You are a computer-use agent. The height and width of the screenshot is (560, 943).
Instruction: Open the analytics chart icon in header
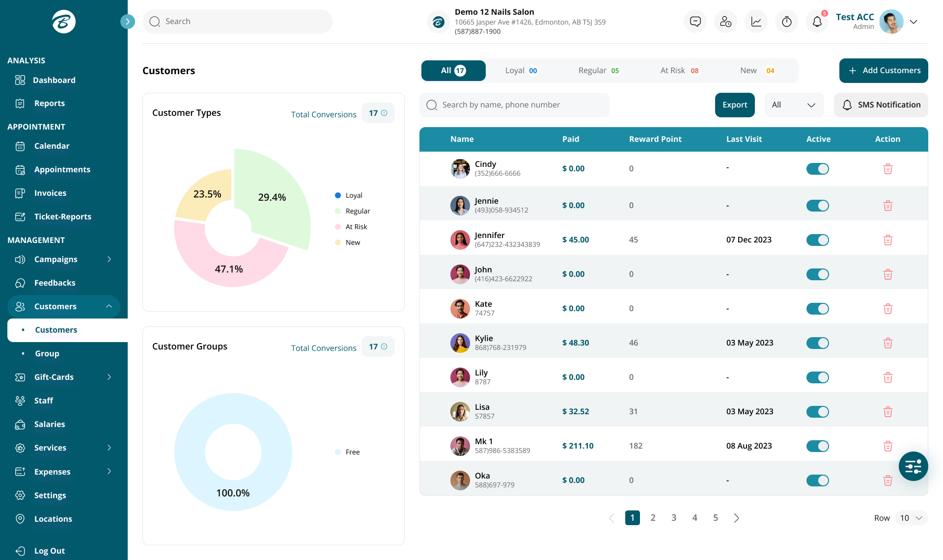756,21
